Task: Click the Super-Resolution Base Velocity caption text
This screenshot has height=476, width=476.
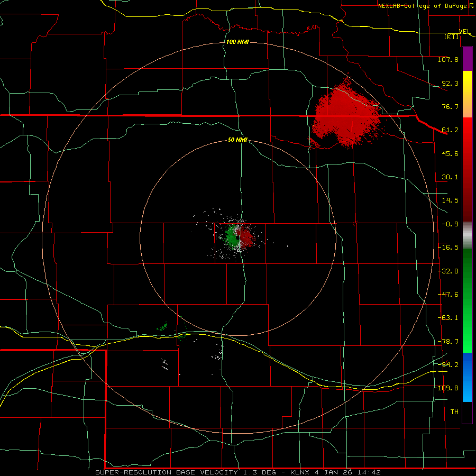Action: pos(237,472)
